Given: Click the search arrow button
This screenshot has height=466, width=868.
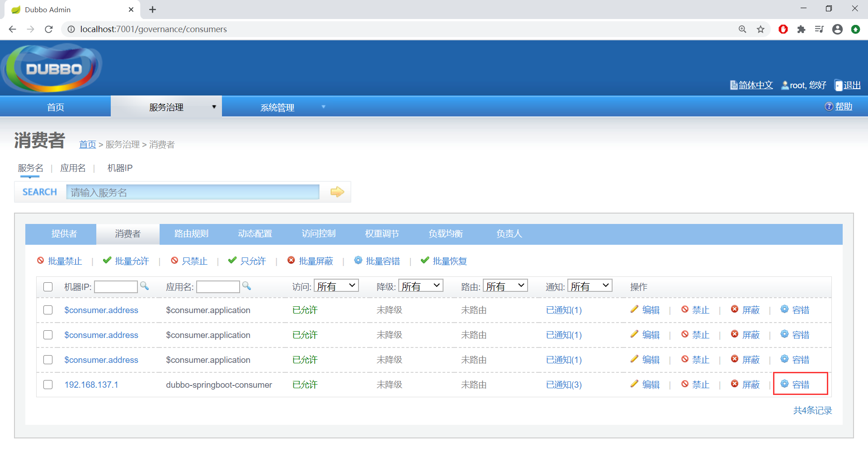Looking at the screenshot, I should [337, 192].
